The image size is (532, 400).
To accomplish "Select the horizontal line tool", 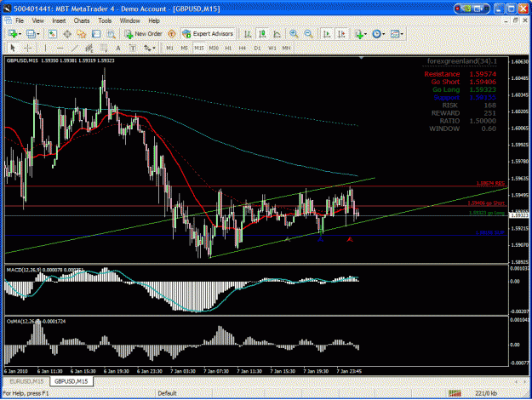I will click(x=60, y=49).
